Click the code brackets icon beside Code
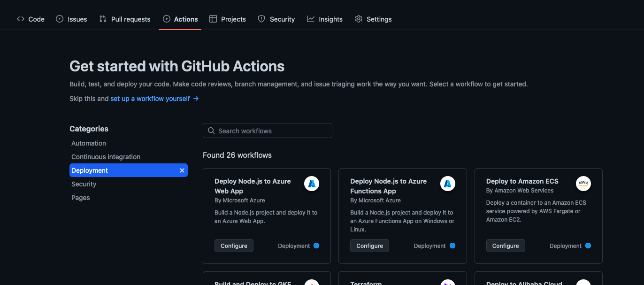This screenshot has width=644, height=285. [x=20, y=19]
